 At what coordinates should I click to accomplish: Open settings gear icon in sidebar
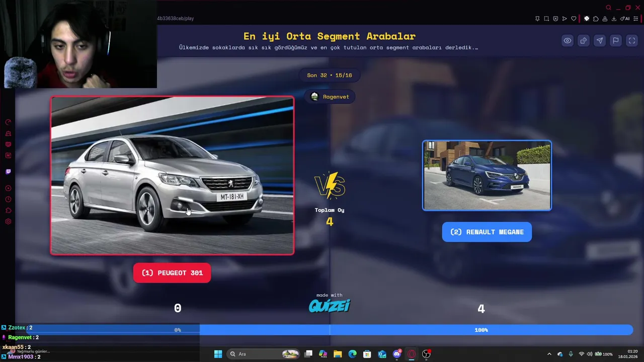click(x=8, y=222)
